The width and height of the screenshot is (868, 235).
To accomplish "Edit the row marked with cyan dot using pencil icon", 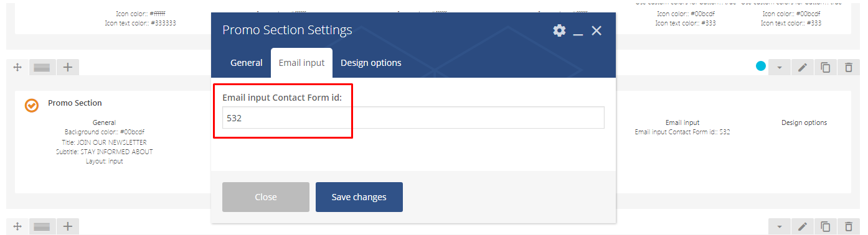I will tap(803, 67).
